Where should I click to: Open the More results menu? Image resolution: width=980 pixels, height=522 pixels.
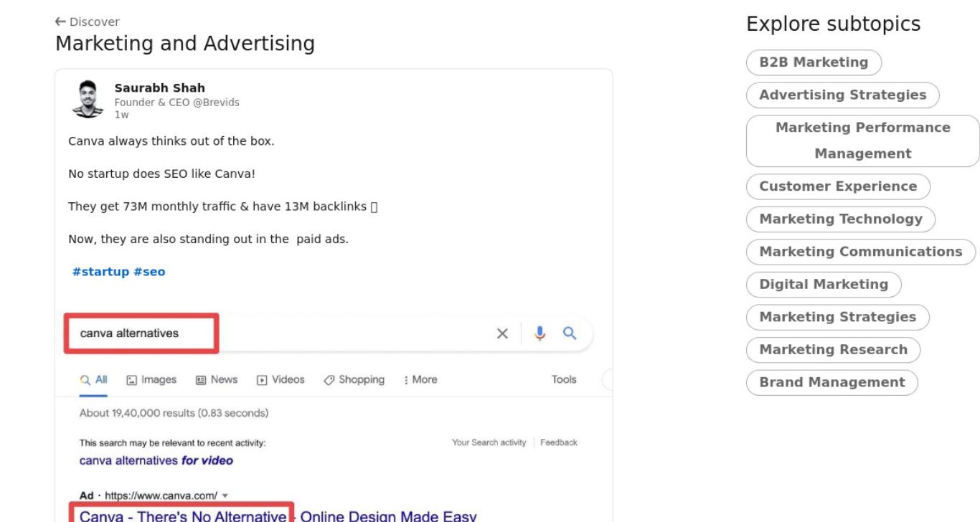click(x=420, y=380)
